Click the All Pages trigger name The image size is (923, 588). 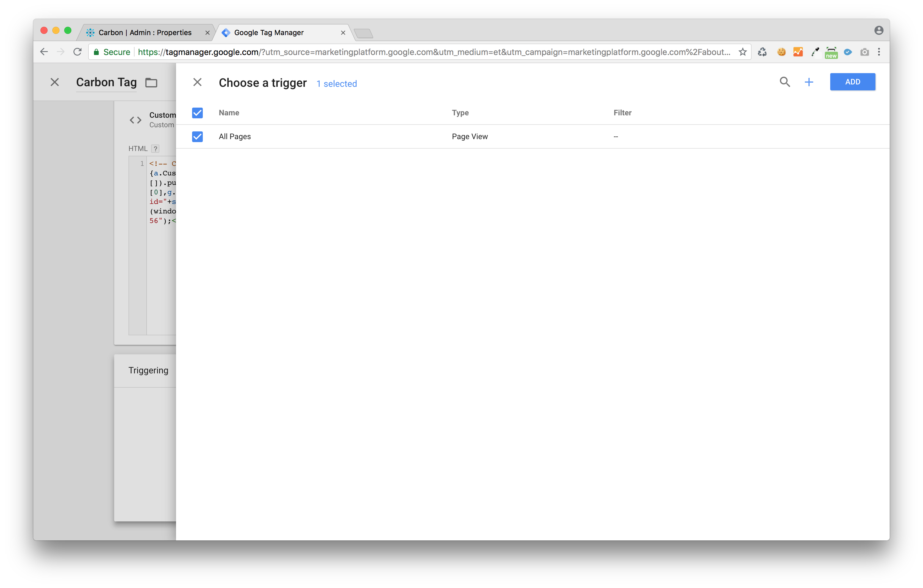point(235,136)
